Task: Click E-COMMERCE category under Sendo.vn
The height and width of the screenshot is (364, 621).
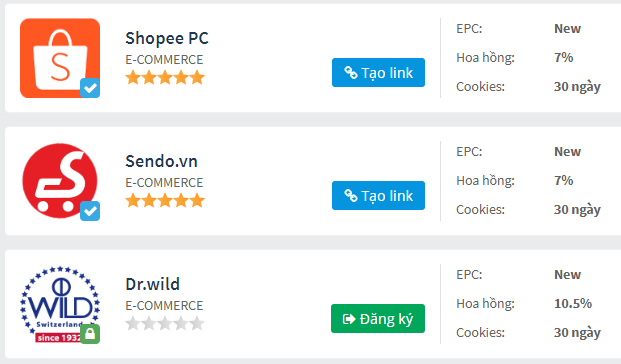Action: tap(164, 183)
